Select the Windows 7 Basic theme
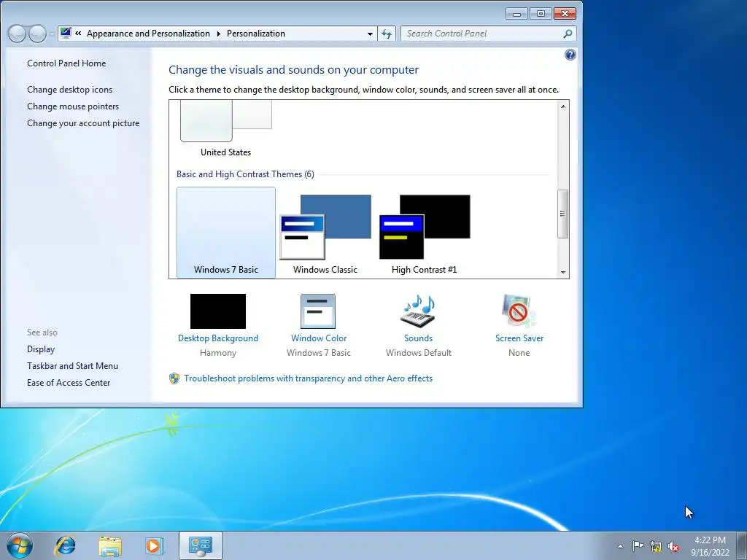This screenshot has height=560, width=747. pos(226,233)
